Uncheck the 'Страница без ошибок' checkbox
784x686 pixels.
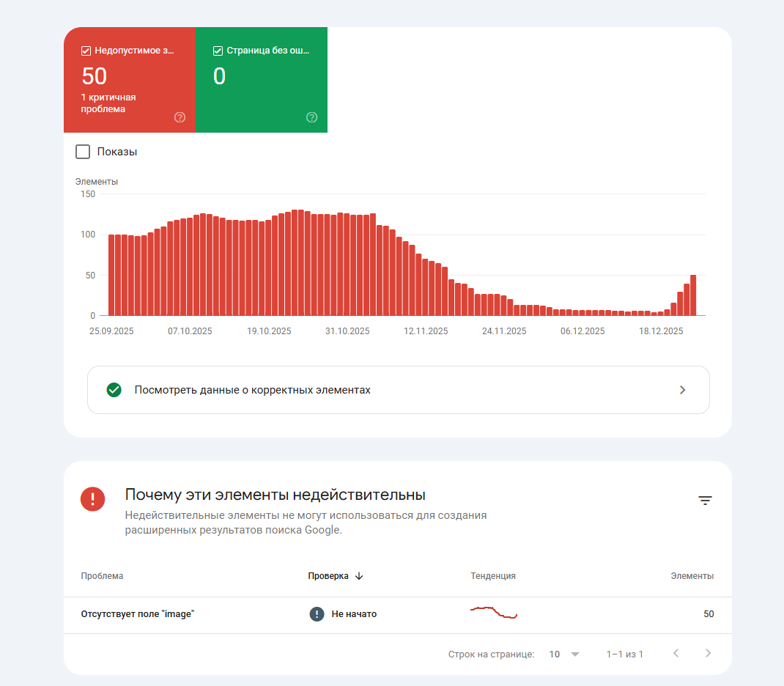coord(218,51)
